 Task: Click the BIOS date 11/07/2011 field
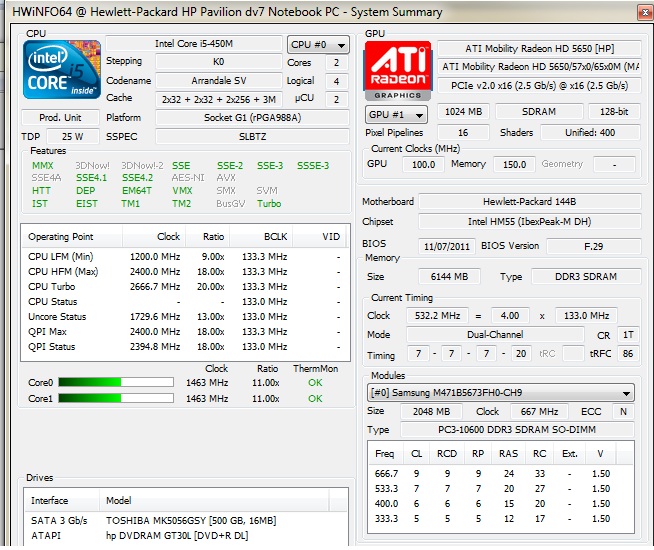[x=447, y=246]
